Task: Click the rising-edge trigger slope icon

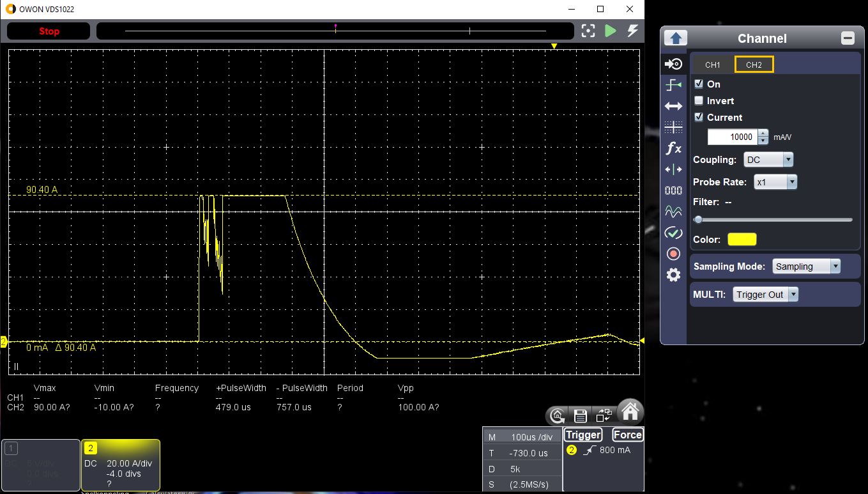Action: coord(588,450)
